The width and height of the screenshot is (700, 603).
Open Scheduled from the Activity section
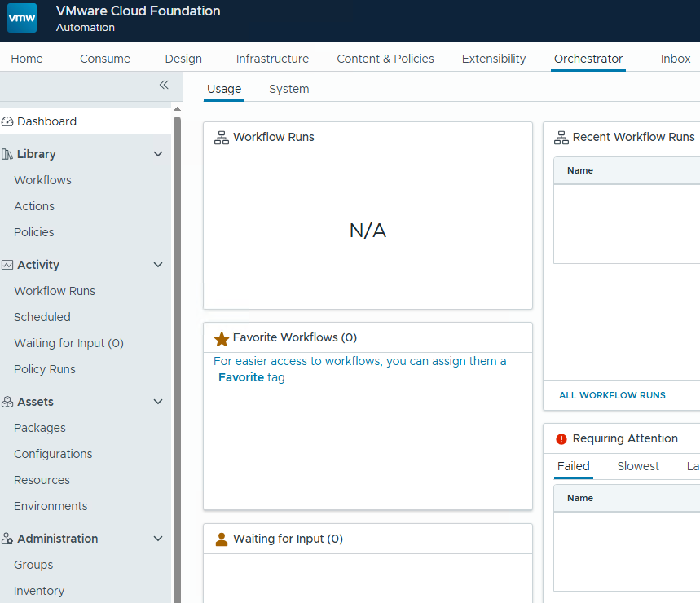[42, 316]
